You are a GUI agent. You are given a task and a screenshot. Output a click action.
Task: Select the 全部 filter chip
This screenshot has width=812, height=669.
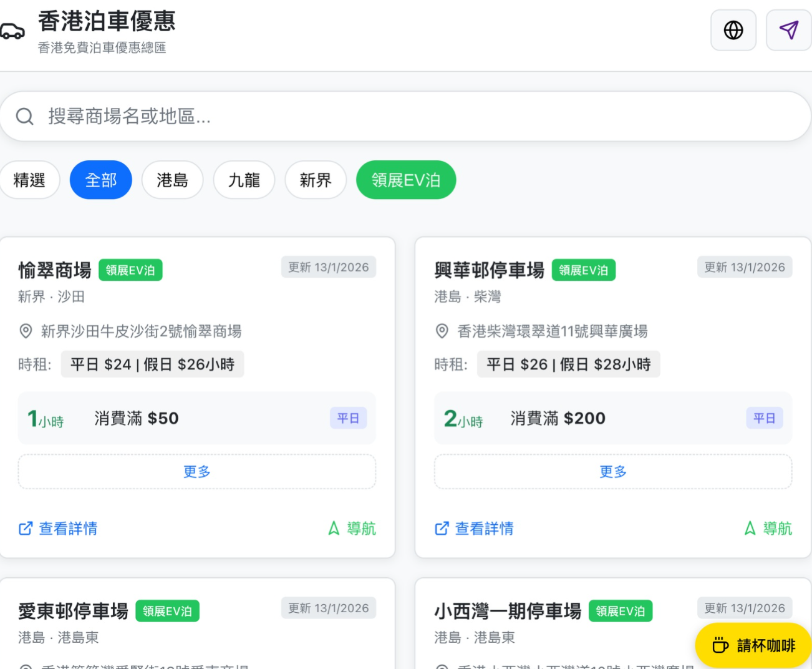tap(101, 180)
